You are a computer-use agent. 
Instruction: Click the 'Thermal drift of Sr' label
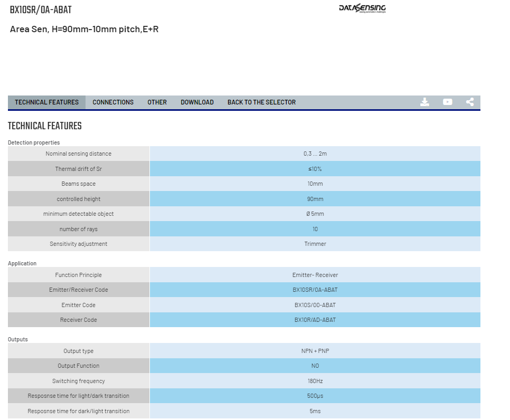(x=78, y=169)
